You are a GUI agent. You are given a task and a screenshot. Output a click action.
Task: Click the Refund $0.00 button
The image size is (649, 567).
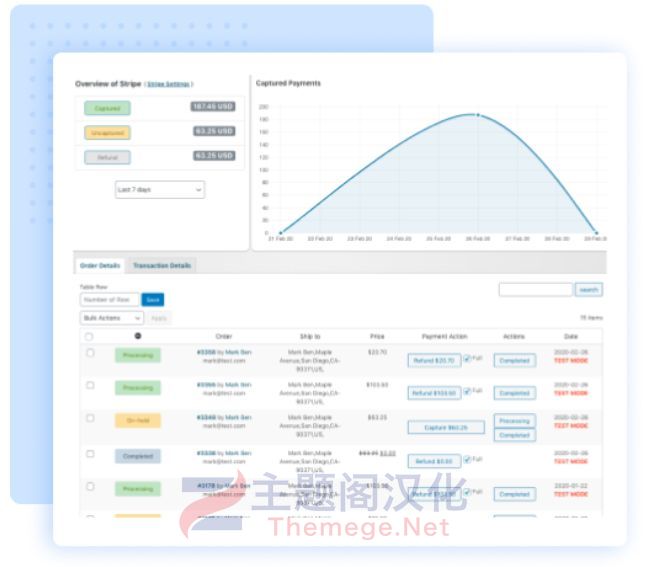coord(434,461)
